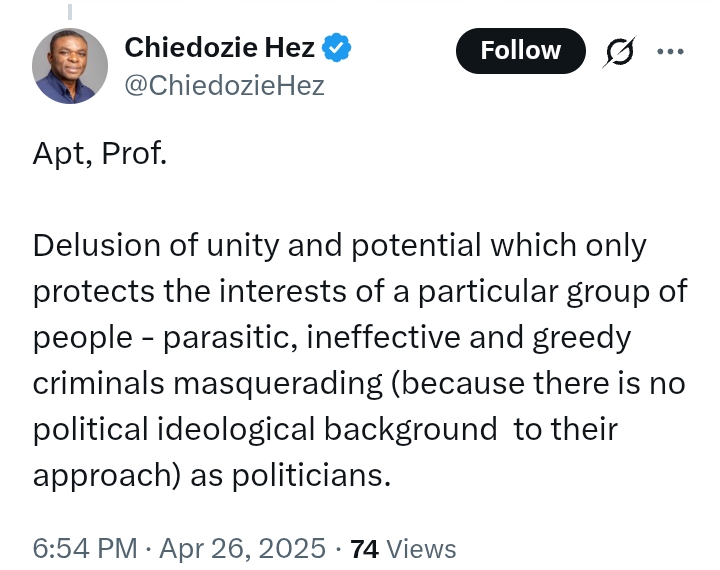Click the word "masquerading" in the post

(x=278, y=384)
